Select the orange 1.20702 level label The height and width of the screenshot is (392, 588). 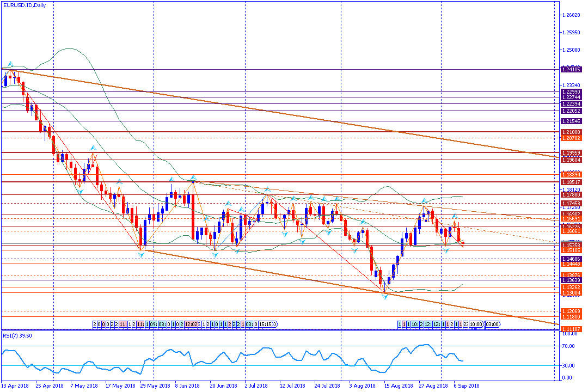point(571,138)
